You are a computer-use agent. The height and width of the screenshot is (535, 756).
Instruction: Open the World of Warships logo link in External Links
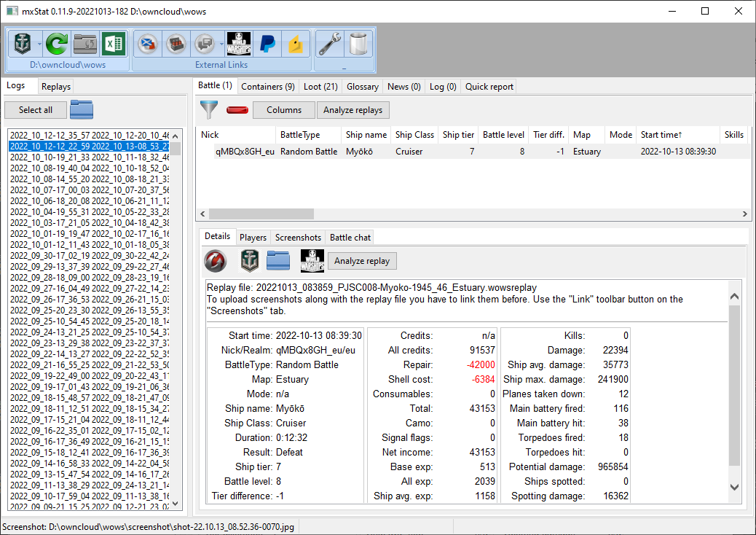[239, 44]
